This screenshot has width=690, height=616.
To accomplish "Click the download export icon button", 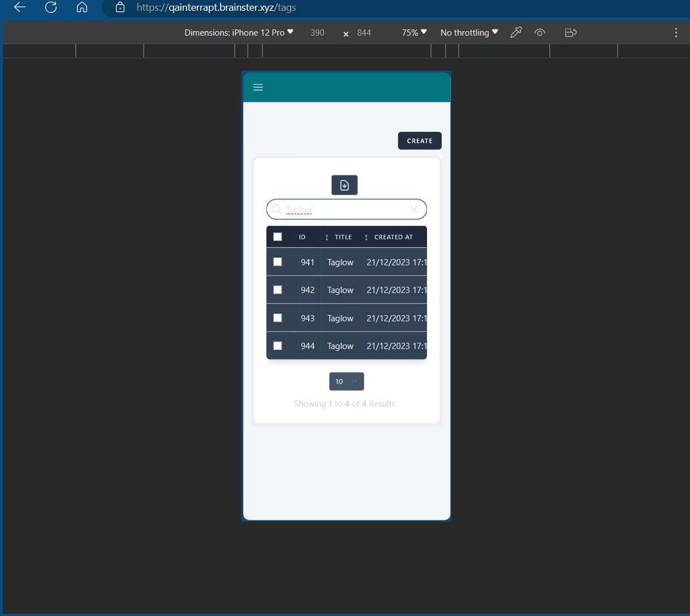I will pos(344,185).
